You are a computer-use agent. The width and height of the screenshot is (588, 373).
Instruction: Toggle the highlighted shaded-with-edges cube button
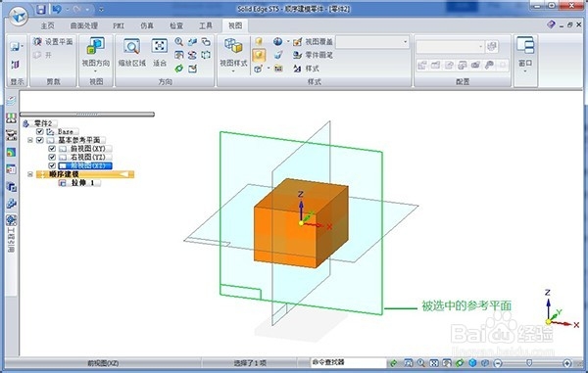(259, 56)
